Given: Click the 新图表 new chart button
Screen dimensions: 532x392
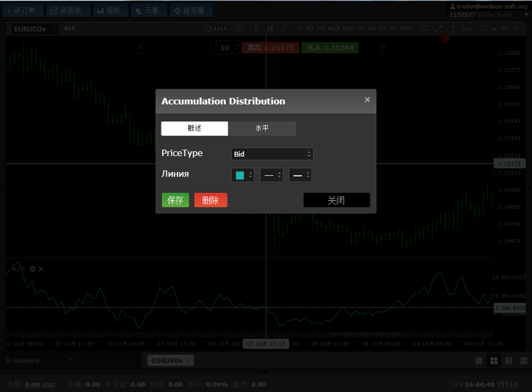Looking at the screenshot, I should [68, 10].
